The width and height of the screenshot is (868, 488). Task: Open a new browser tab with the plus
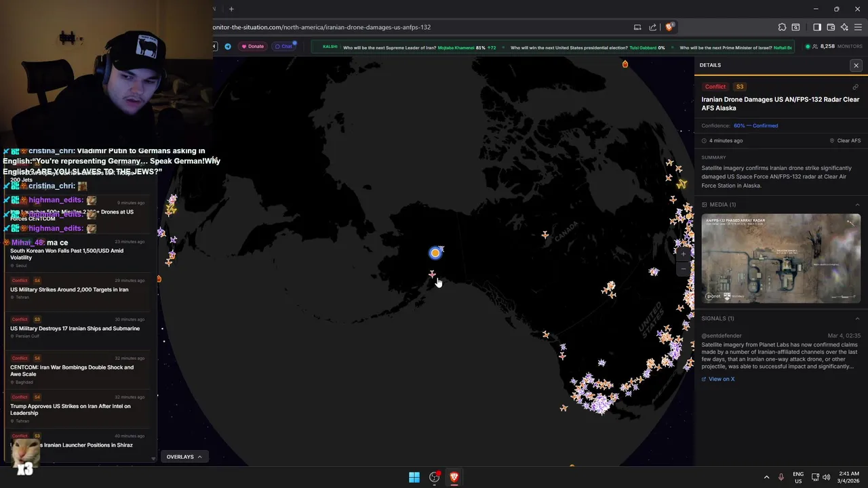[231, 9]
